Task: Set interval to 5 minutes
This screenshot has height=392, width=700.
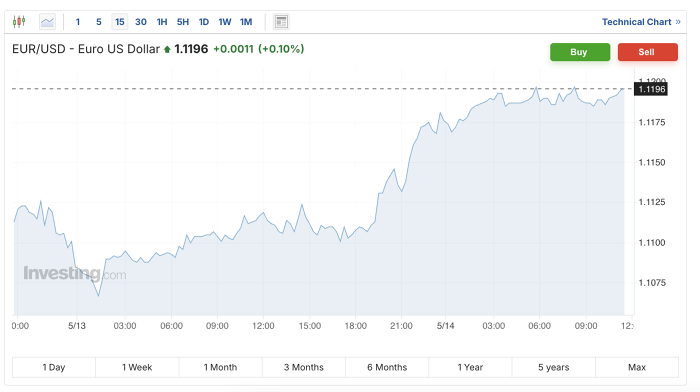Action: 99,22
